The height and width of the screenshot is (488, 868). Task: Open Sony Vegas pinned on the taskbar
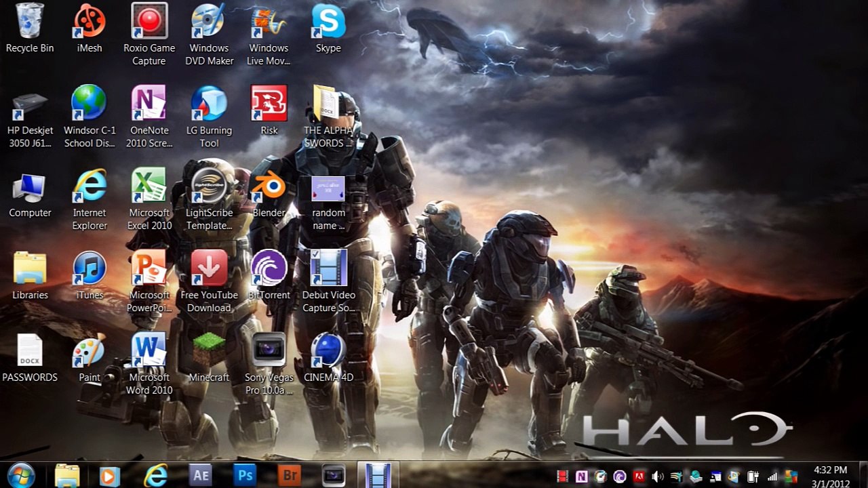pos(334,475)
